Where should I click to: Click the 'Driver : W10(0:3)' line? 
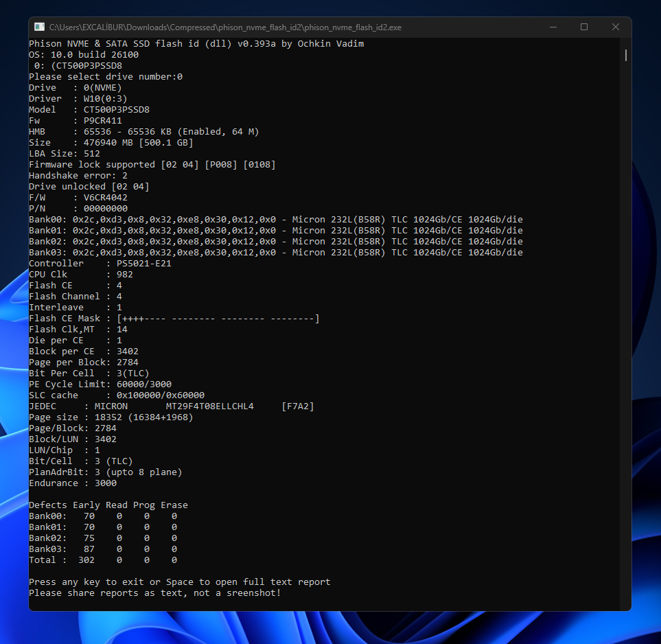[x=78, y=99]
